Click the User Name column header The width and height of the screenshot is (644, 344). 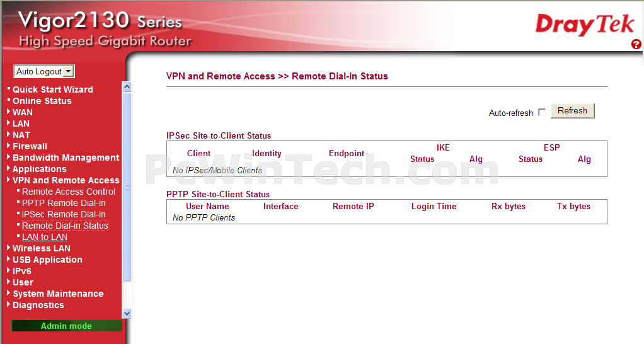click(207, 207)
